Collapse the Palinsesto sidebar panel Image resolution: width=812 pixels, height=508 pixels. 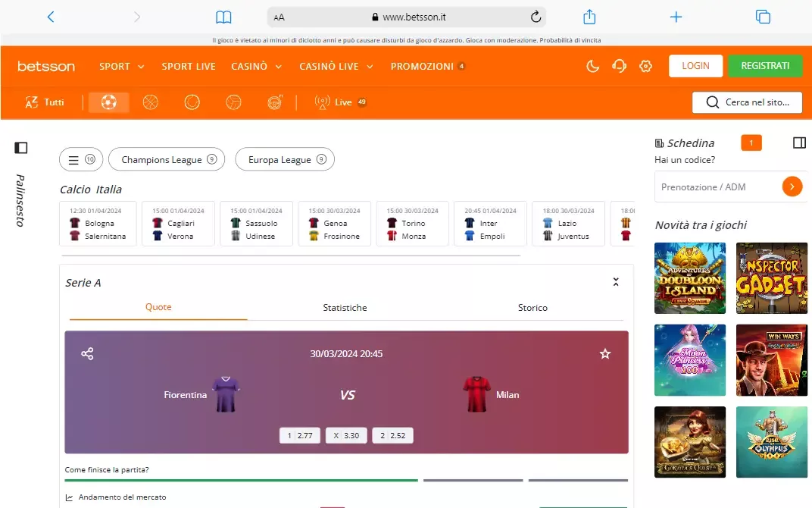coord(20,147)
